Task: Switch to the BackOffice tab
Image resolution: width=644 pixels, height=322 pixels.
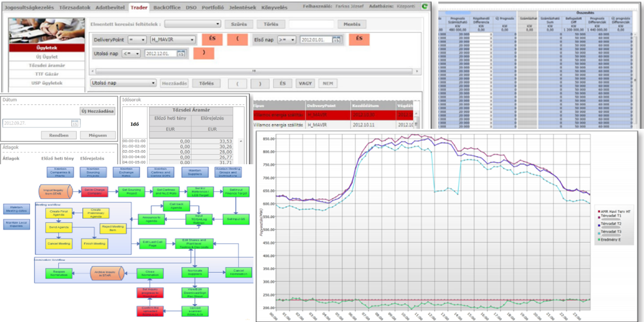Action: pyautogui.click(x=167, y=8)
